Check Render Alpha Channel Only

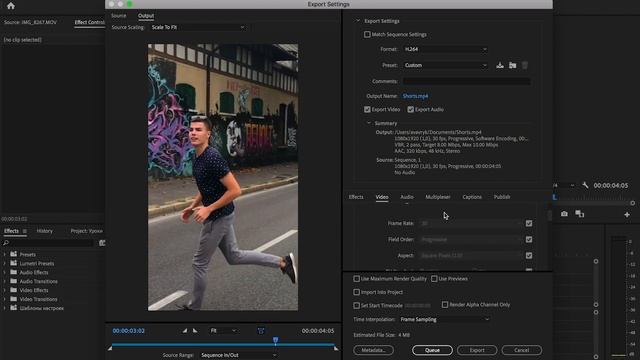[444, 304]
